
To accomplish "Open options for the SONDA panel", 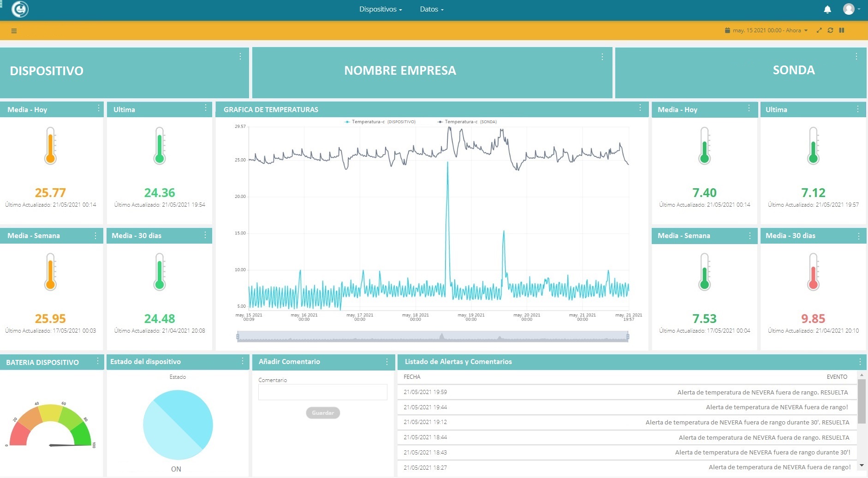I will click(x=856, y=56).
